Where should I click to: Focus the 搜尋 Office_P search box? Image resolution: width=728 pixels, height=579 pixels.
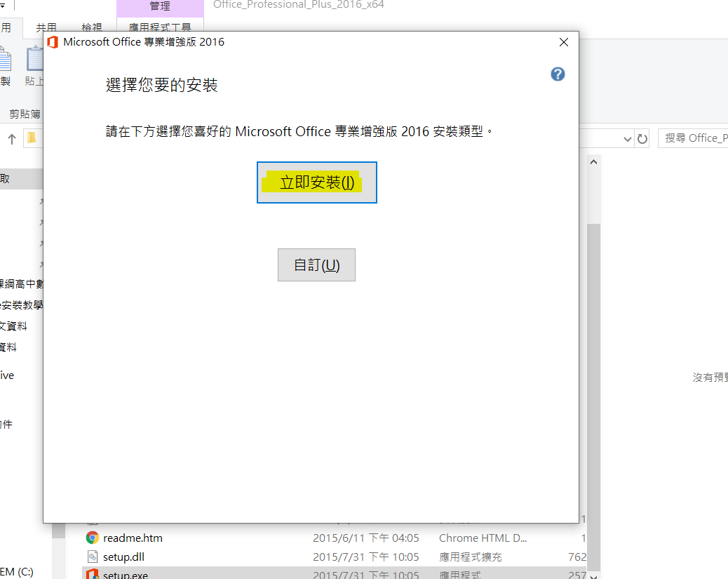tap(693, 138)
